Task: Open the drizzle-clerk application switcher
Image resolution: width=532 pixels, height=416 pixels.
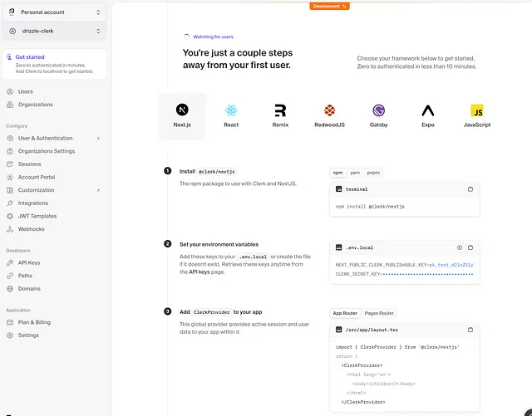Action: (54, 31)
